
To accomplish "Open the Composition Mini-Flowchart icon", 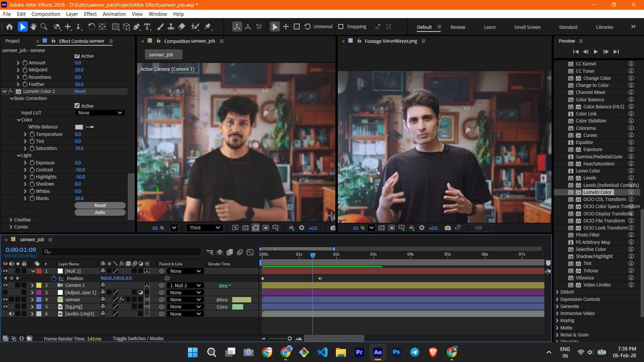I will click(210, 252).
